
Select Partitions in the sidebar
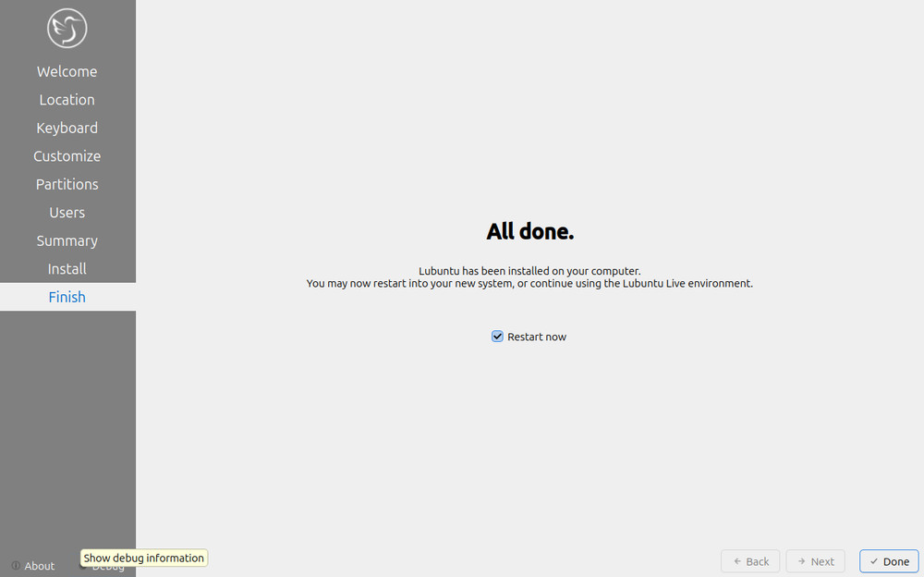coord(67,184)
